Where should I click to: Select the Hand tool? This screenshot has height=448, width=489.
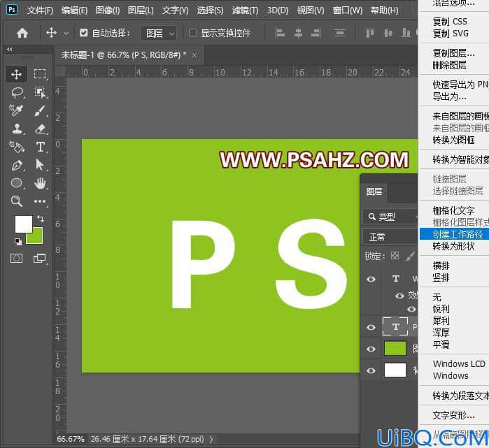pos(40,184)
